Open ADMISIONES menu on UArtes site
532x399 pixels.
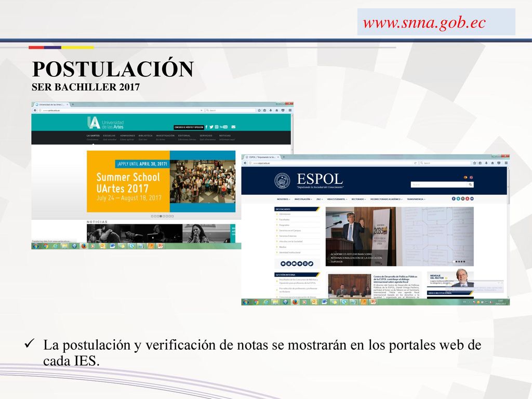128,136
